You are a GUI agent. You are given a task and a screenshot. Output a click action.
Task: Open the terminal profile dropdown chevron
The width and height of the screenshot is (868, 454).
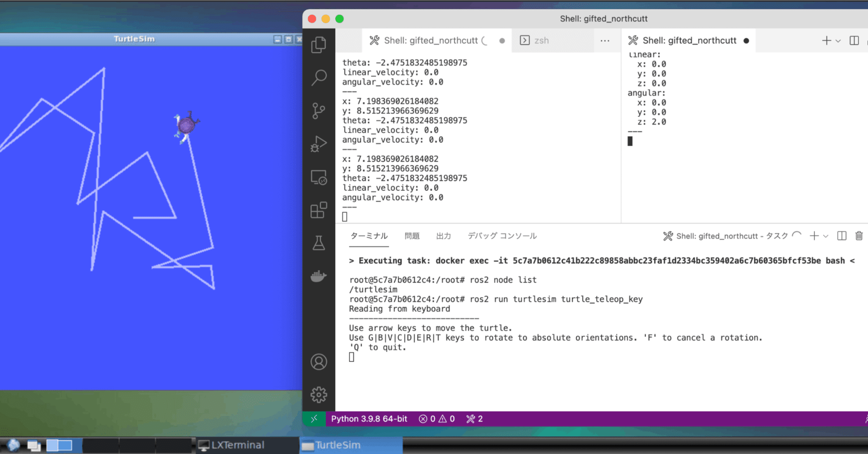point(826,236)
